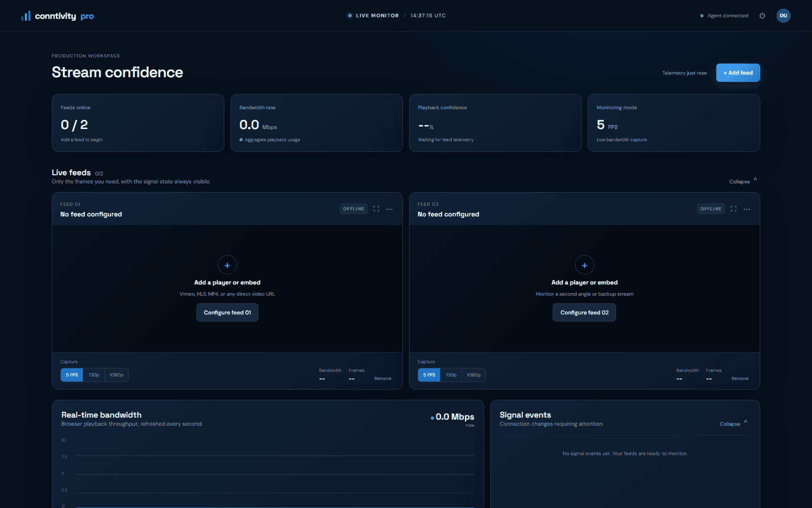Click the 0.0 Mbps real-time bandwidth readout
812x508 pixels.
click(x=453, y=417)
